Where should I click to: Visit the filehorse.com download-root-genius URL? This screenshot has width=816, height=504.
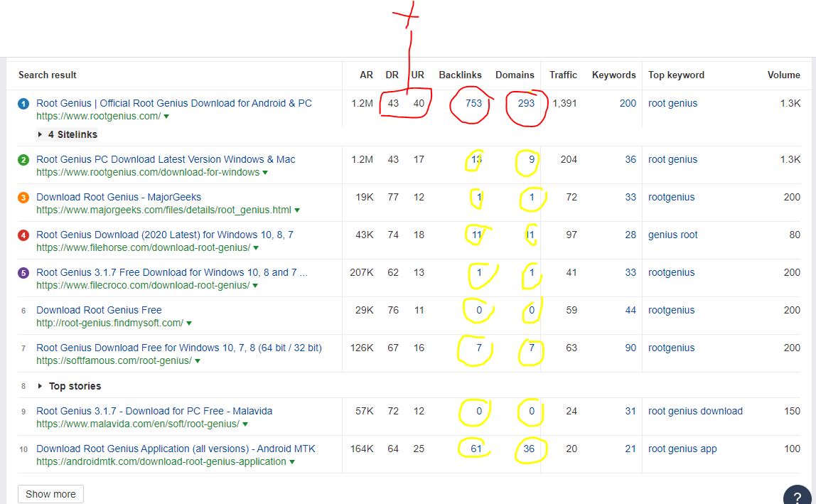click(x=143, y=247)
